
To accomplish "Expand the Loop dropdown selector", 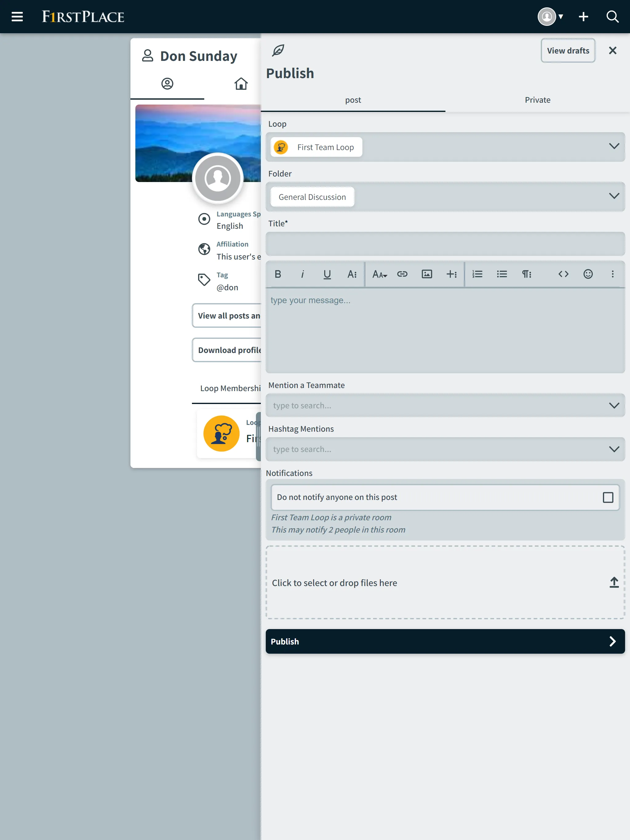I will 614,146.
